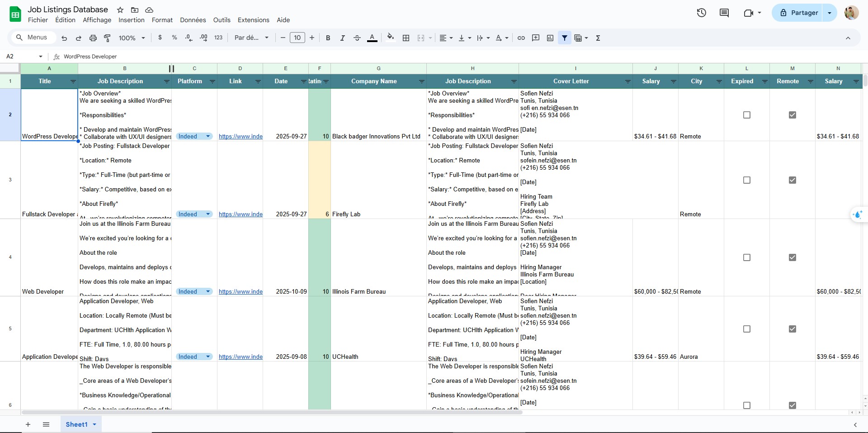Screen dimensions: 868x433
Task: Move document using folder icon
Action: 135,10
